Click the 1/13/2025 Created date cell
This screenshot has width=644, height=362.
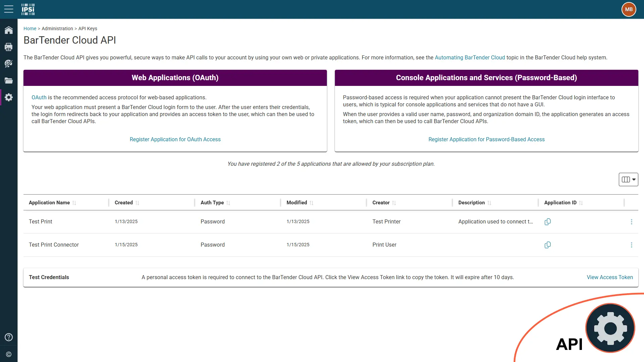(x=126, y=221)
